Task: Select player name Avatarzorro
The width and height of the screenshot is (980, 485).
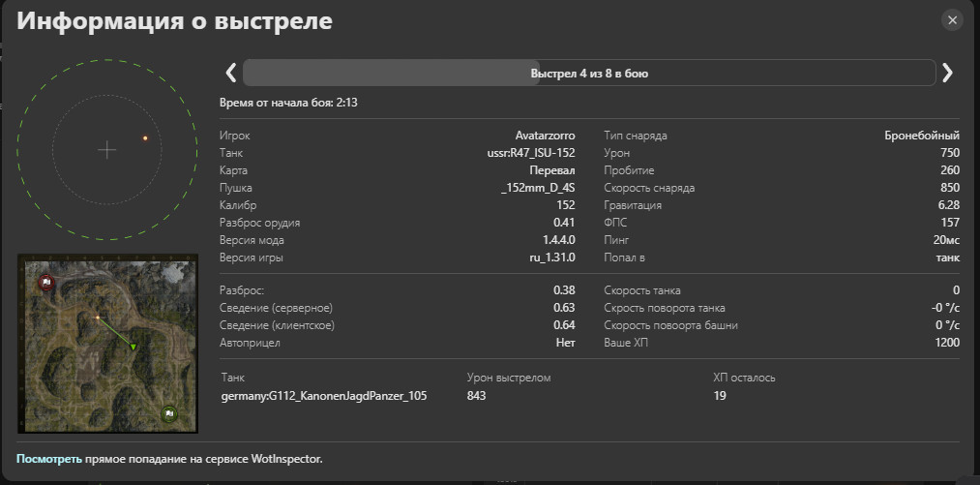Action: [x=545, y=136]
